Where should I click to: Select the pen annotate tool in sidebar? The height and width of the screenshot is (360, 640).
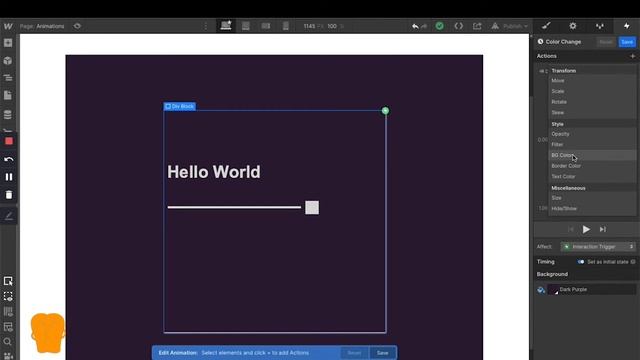pyautogui.click(x=9, y=216)
